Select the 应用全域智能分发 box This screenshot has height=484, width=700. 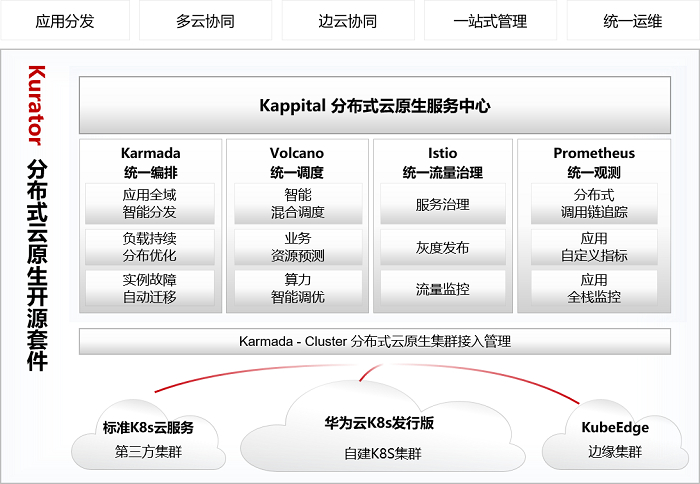(x=150, y=203)
